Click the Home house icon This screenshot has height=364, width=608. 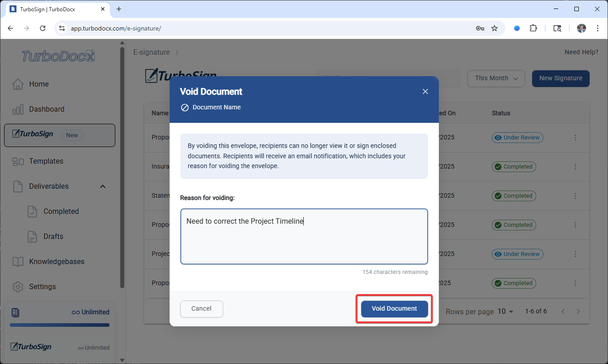(18, 84)
